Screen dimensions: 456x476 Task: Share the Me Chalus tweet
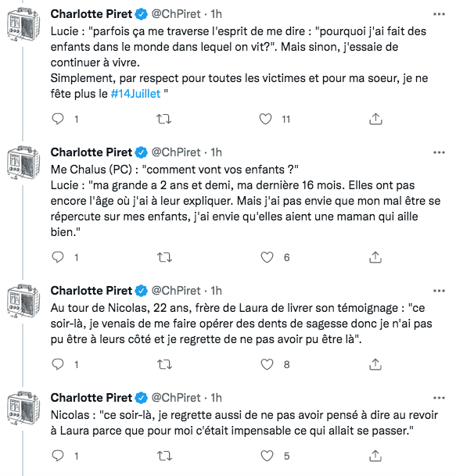click(375, 257)
